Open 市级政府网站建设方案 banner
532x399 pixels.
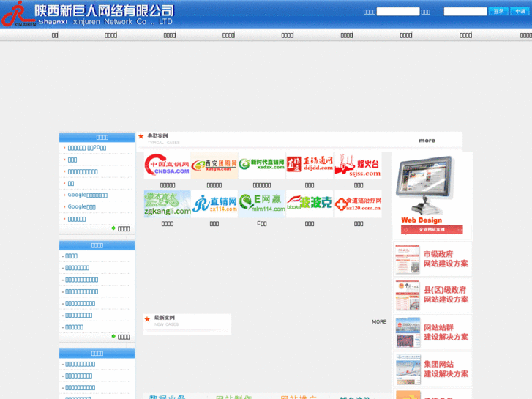coord(432,258)
